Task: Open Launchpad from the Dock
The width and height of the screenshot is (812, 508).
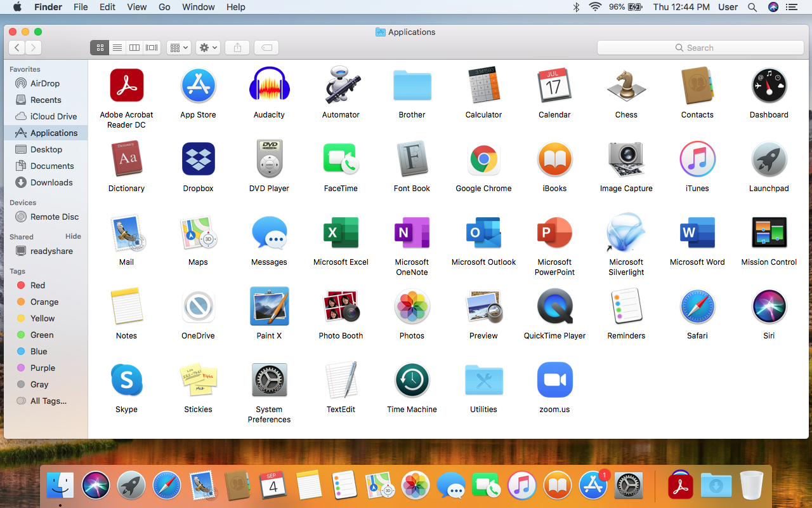Action: tap(132, 486)
